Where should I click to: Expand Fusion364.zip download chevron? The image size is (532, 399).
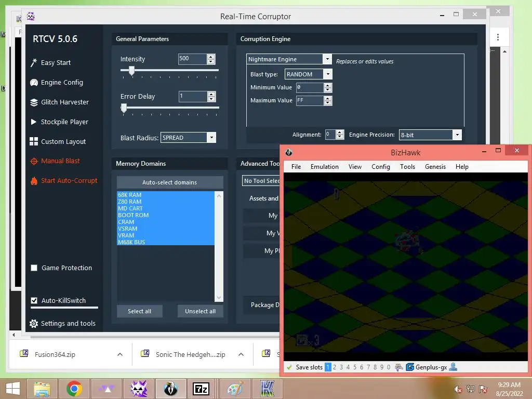point(120,354)
